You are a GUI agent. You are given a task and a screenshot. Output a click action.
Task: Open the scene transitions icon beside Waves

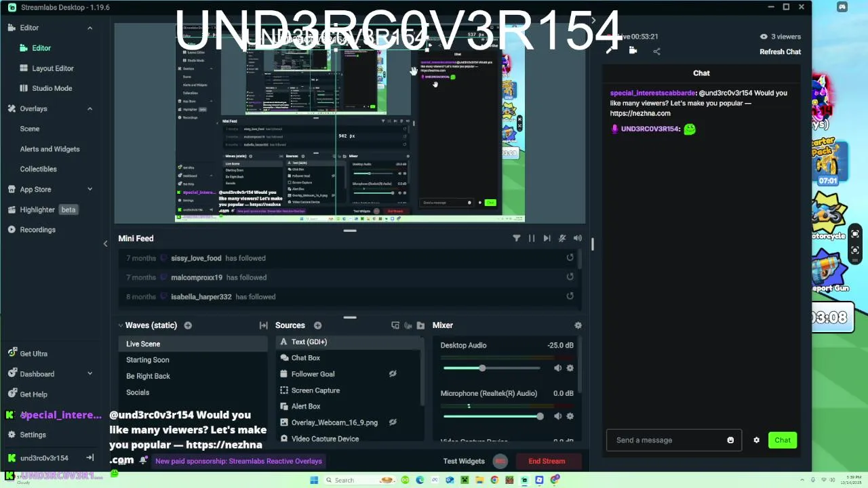tap(263, 325)
